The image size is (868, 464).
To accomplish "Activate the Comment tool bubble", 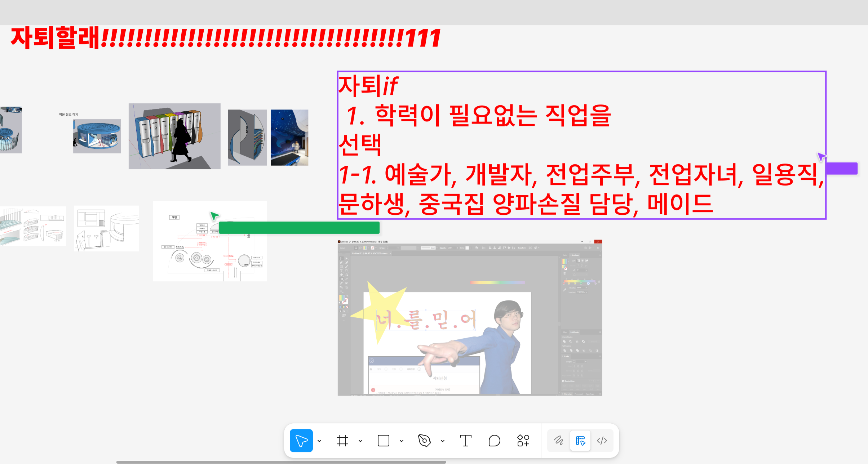I will coord(494,440).
